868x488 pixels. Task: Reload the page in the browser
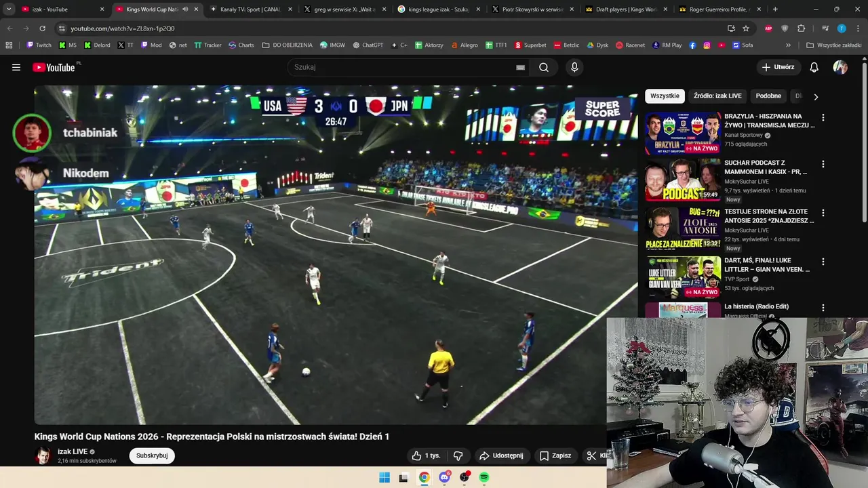(42, 28)
